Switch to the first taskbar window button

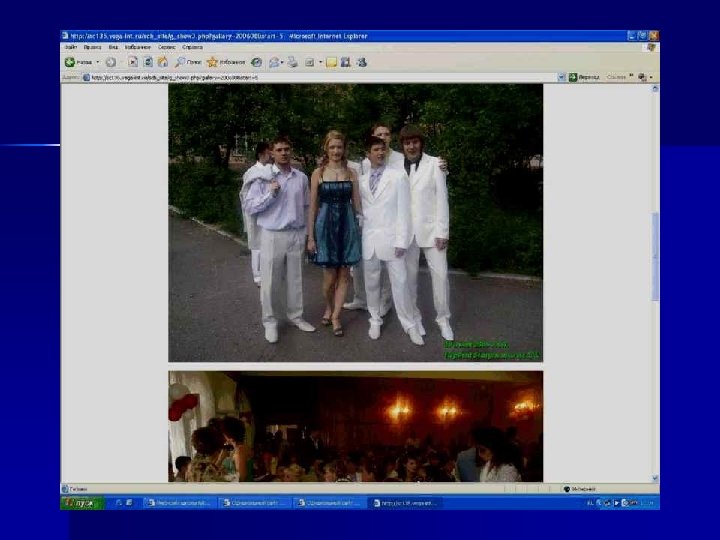180,503
